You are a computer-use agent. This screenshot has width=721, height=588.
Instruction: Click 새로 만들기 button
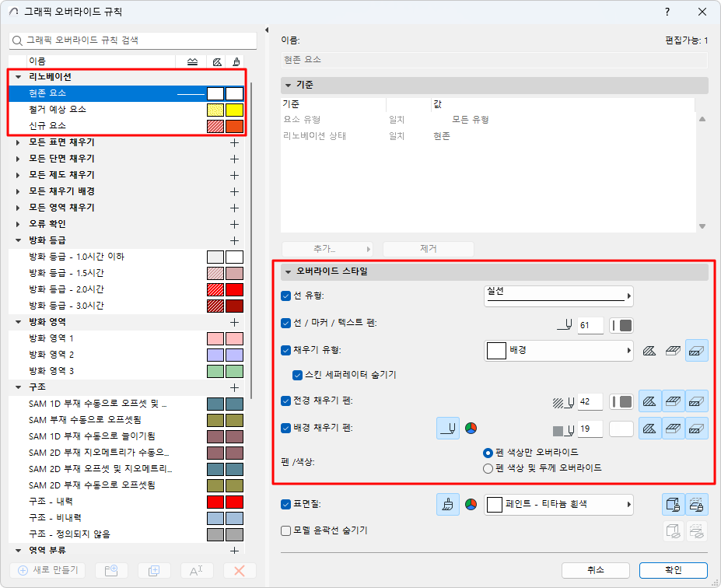[x=47, y=571]
